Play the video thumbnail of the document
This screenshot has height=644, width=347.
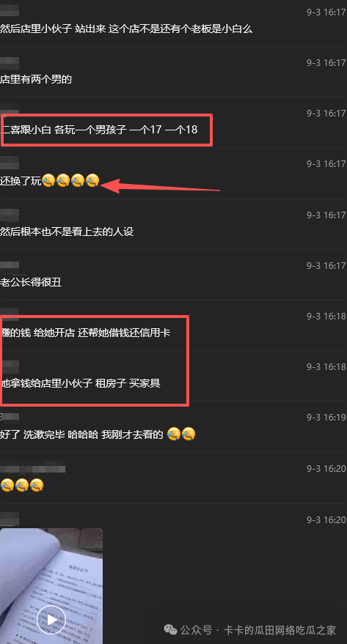coord(51,620)
